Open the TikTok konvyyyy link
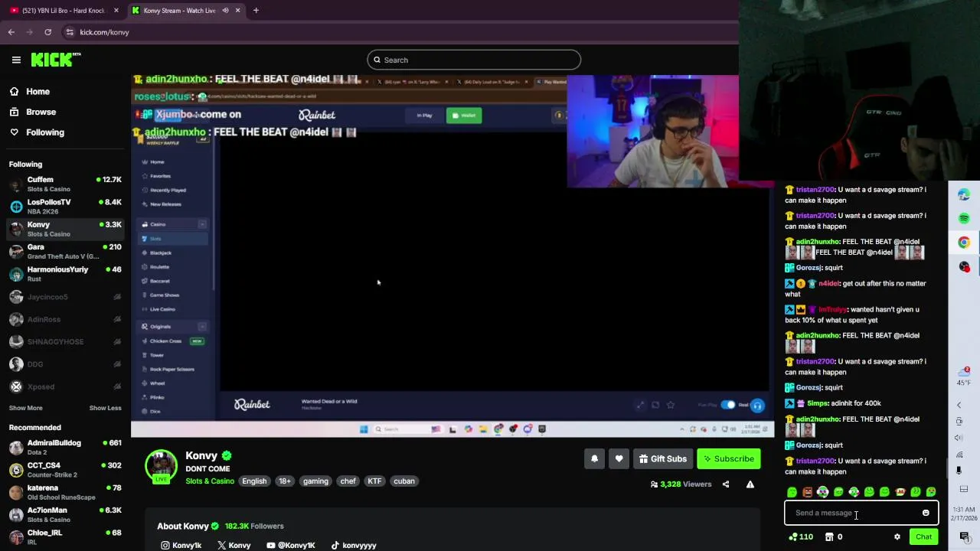 (x=354, y=546)
